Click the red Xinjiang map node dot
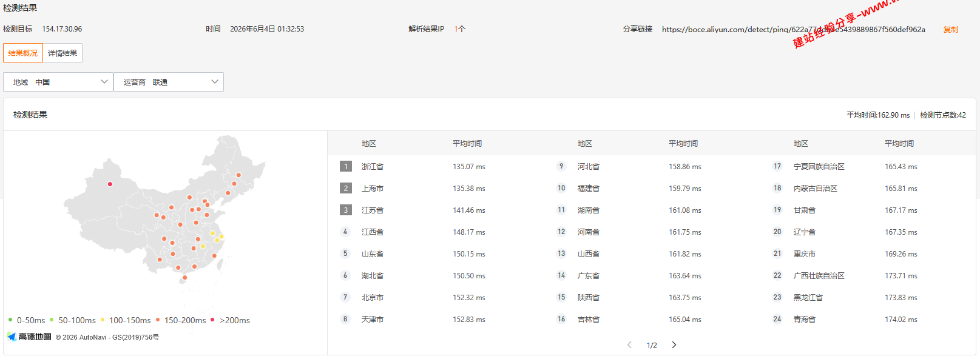The image size is (980, 359). point(110,184)
